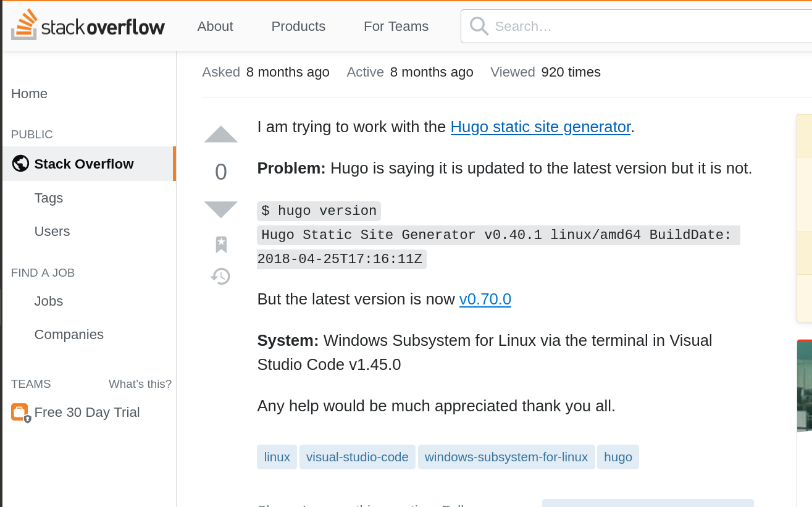Select the hugo tag
The width and height of the screenshot is (812, 507).
click(x=618, y=457)
